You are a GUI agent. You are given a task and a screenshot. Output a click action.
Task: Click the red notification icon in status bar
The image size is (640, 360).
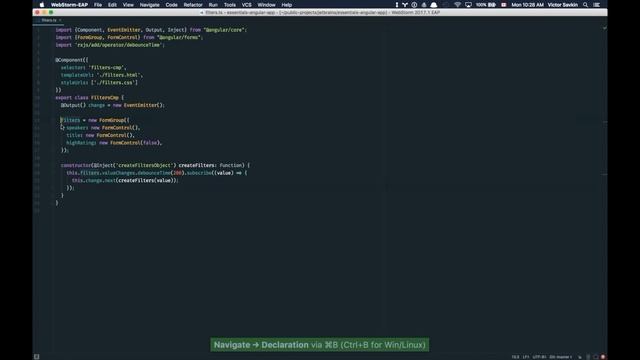click(x=603, y=357)
